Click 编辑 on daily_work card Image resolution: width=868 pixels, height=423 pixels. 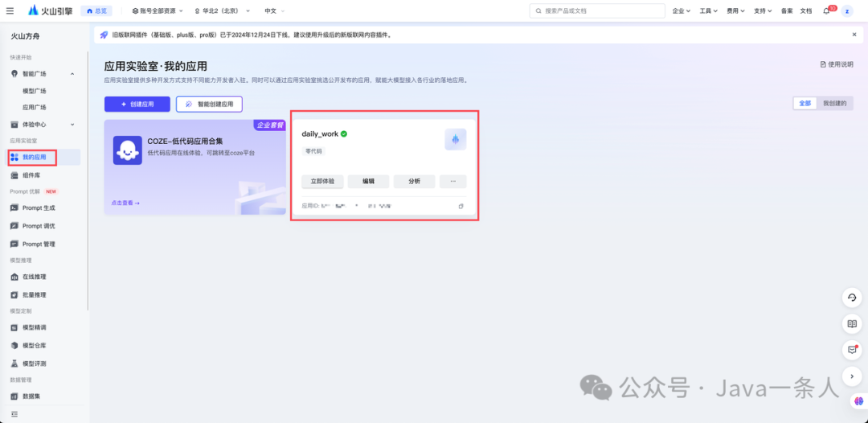click(368, 181)
